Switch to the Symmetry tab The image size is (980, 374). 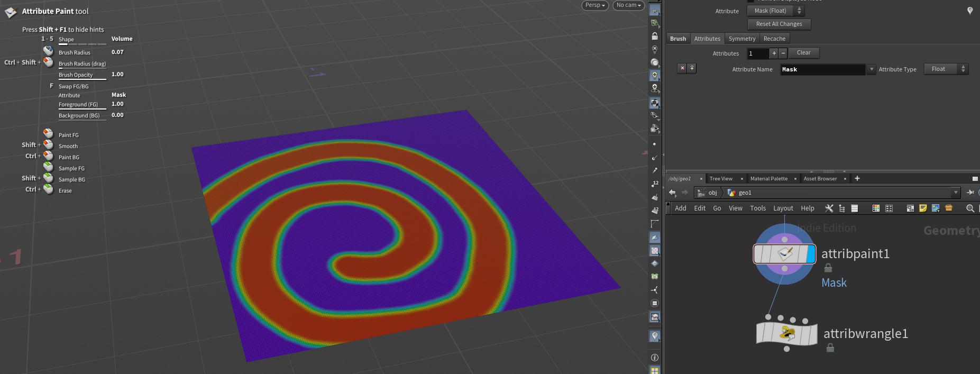pyautogui.click(x=741, y=39)
